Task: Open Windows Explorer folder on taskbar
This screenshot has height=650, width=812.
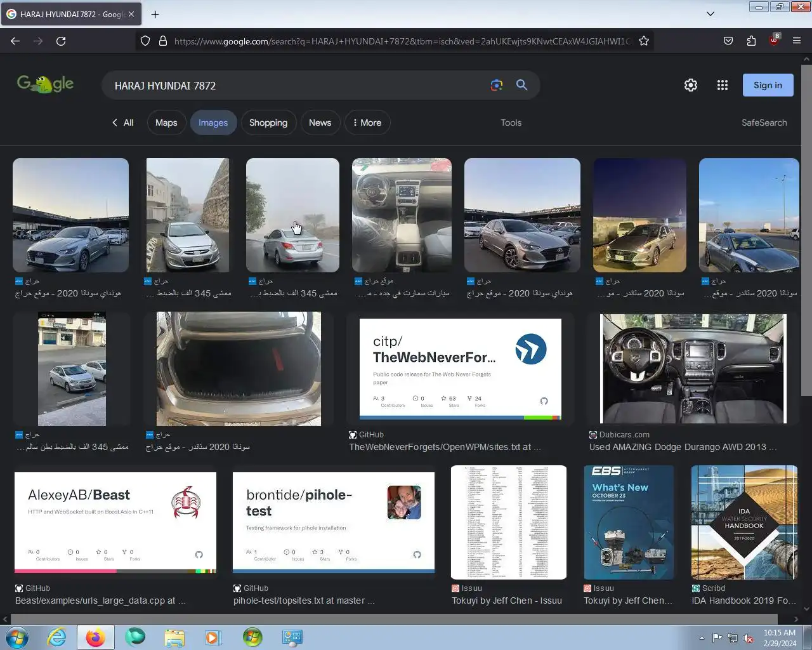Action: (174, 637)
